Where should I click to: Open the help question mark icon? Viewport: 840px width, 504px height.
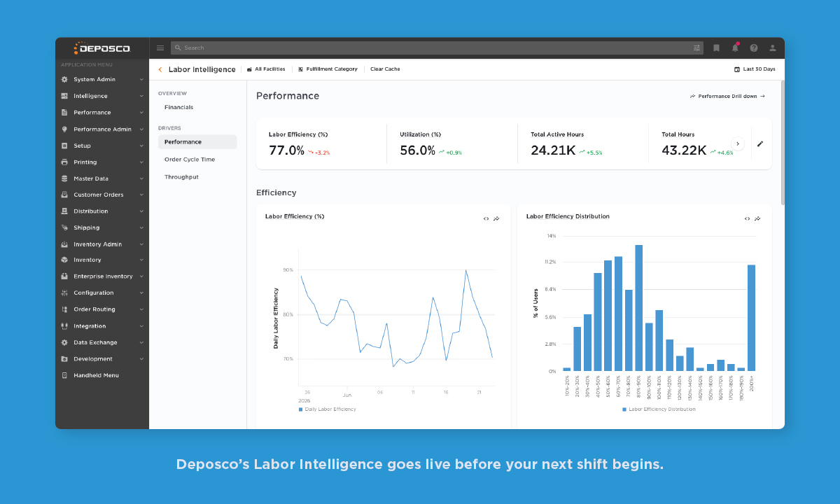tap(754, 48)
